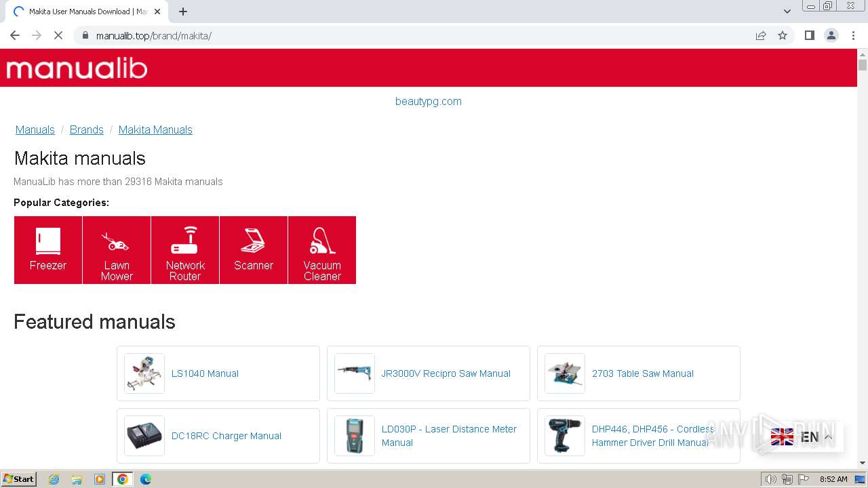
Task: Stop loading the page
Action: pos(58,35)
